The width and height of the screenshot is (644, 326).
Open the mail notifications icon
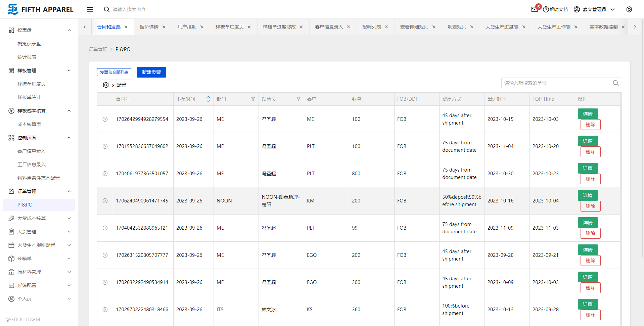coord(535,9)
